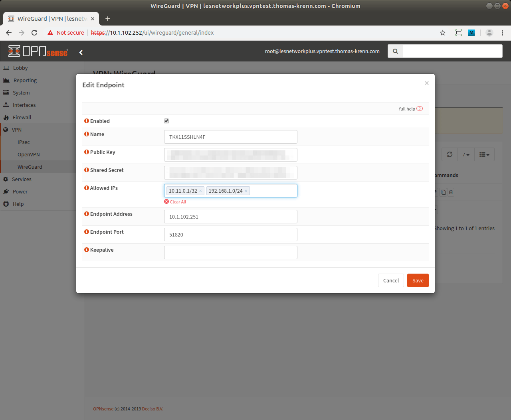Select Interfaces in the sidebar menu
Viewport: 511px width, 420px height.
[24, 105]
